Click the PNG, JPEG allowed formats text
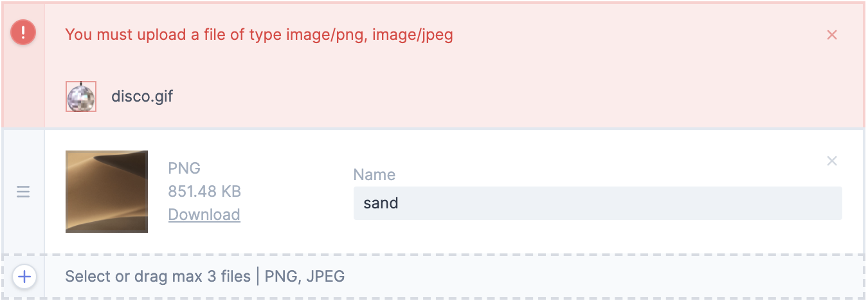Screen dimensions: 868x301 [305, 277]
